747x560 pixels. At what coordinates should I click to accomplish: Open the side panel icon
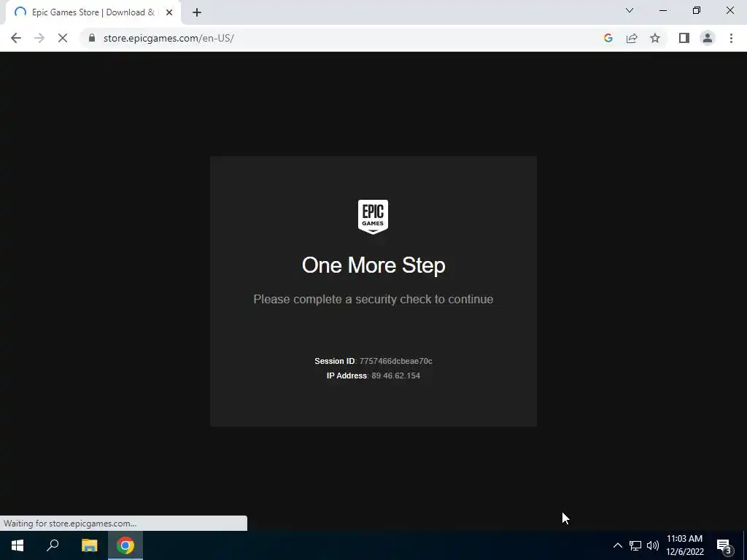[x=684, y=38]
